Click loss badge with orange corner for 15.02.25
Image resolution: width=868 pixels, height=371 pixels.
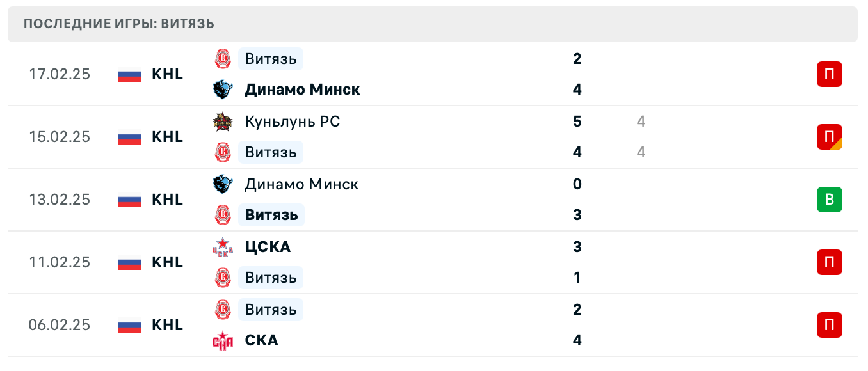[x=829, y=137]
